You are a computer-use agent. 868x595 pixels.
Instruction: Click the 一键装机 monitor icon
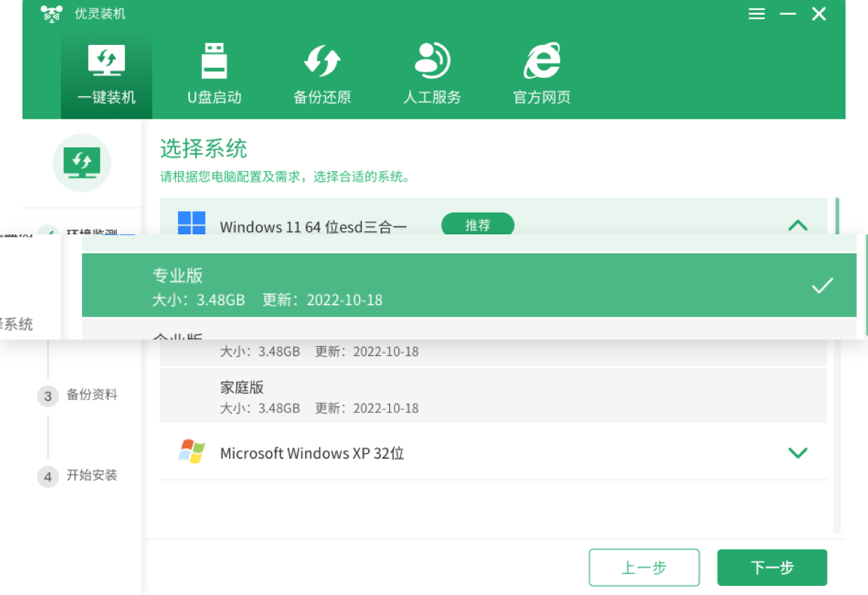(107, 61)
